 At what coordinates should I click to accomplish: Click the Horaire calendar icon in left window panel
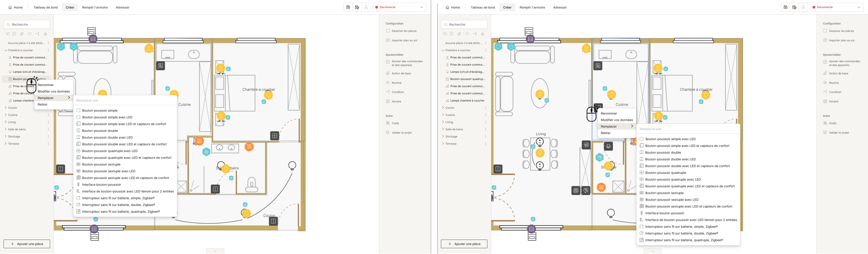click(x=388, y=101)
